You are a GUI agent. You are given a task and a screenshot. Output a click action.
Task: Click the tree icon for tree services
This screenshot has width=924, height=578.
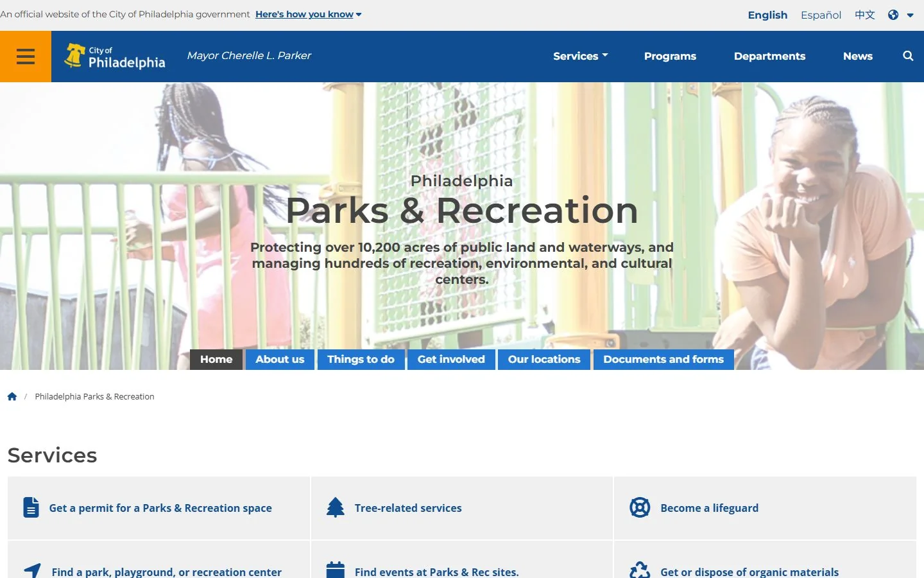click(x=336, y=507)
